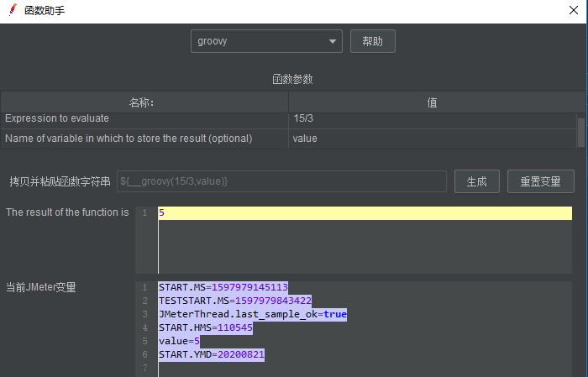The image size is (588, 377).
Task: Click the JMeterThread.last_sample_ok=true line
Action: point(252,314)
